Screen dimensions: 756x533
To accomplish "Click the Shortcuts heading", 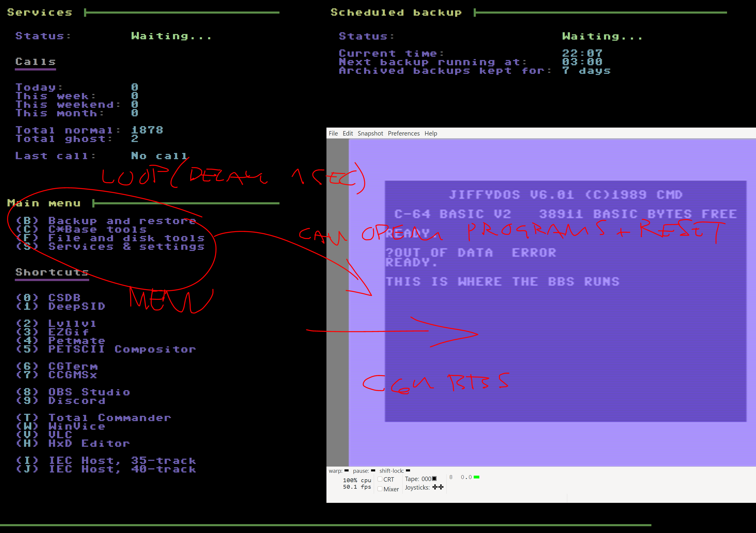I will click(x=52, y=272).
